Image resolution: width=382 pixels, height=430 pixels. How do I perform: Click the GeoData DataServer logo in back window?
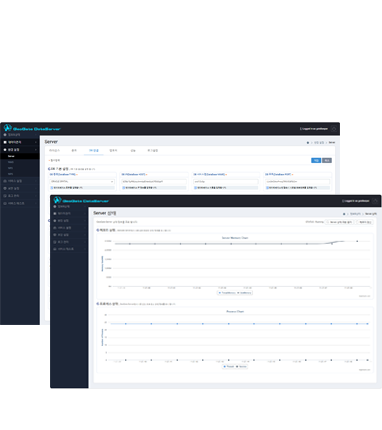(x=32, y=128)
